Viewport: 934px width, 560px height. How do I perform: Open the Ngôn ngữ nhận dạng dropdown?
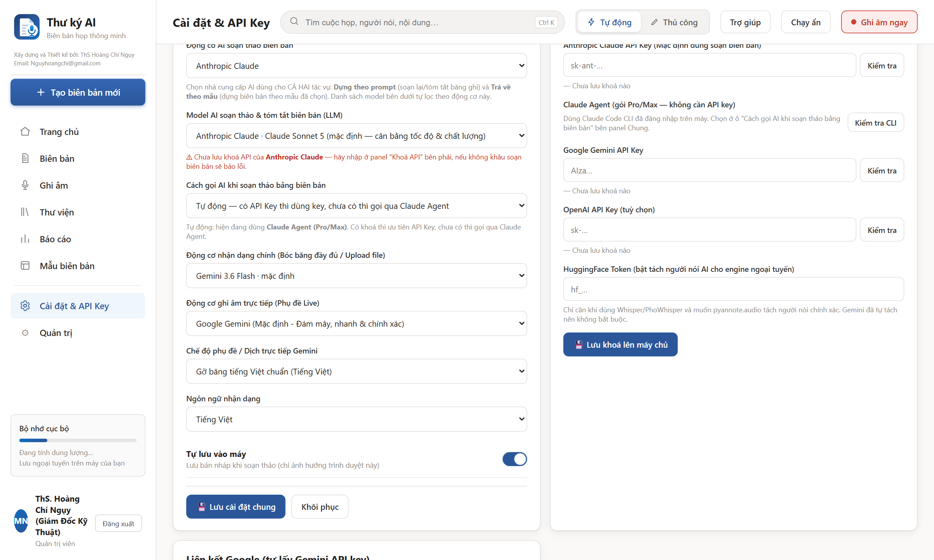[356, 419]
